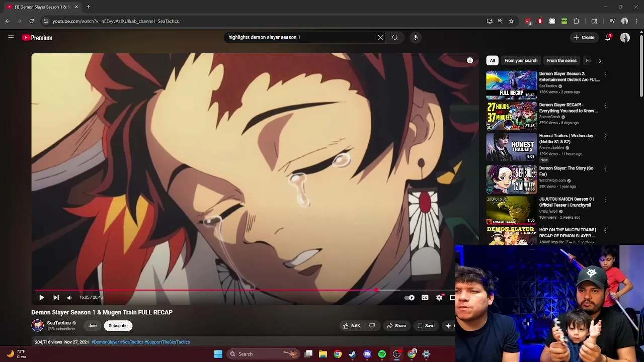Open the Chrome extensions puzzle icon
Viewport: 644px width, 362px height.
577,21
